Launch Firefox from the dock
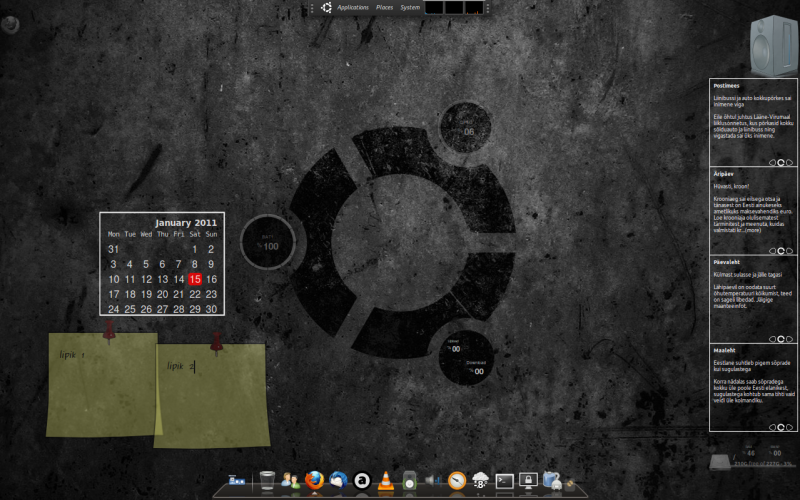Screen dimensions: 800x500 pos(314,480)
